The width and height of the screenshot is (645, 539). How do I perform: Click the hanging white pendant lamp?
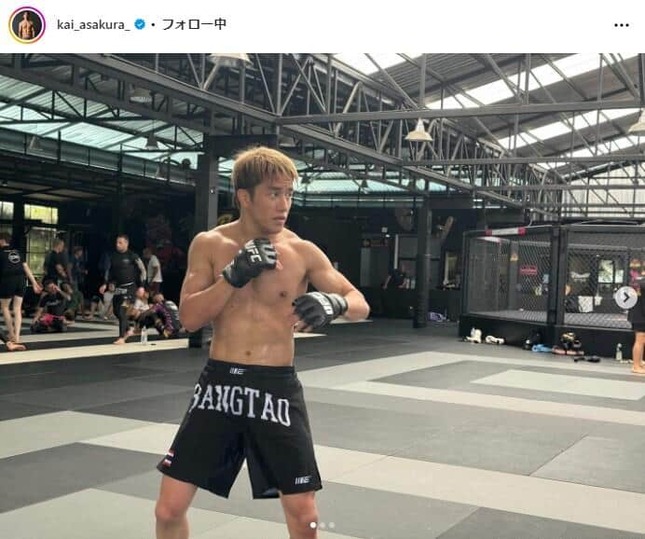(x=419, y=130)
